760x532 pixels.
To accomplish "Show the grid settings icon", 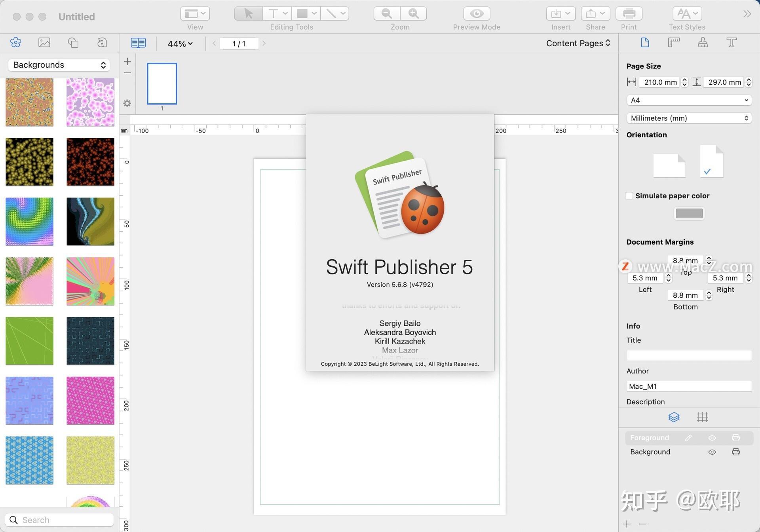I will [x=702, y=417].
